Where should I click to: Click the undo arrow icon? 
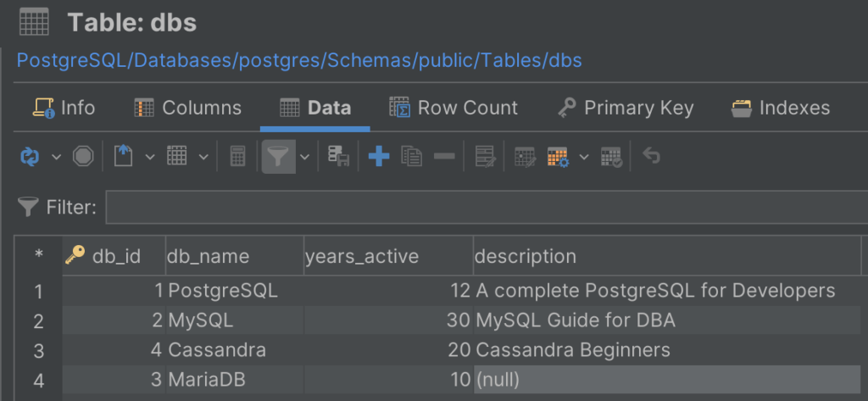click(651, 157)
